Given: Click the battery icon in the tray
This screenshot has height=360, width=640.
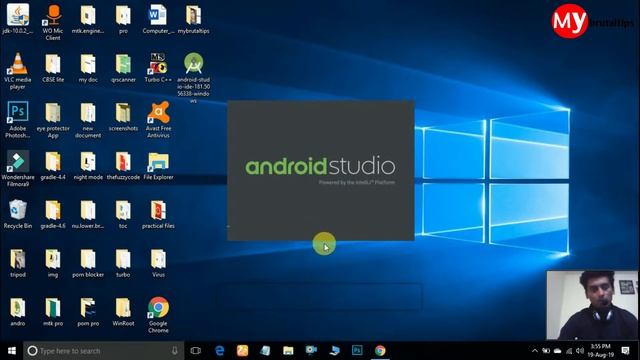Looking at the screenshot, I should coord(546,351).
